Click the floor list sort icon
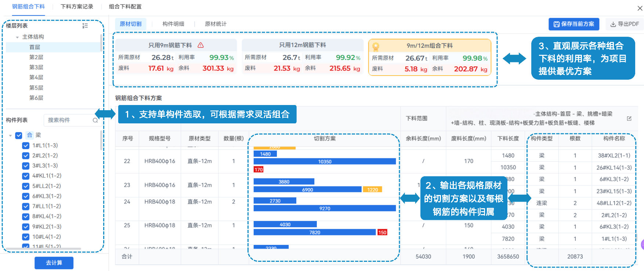This screenshot has height=271, width=644. (x=85, y=26)
